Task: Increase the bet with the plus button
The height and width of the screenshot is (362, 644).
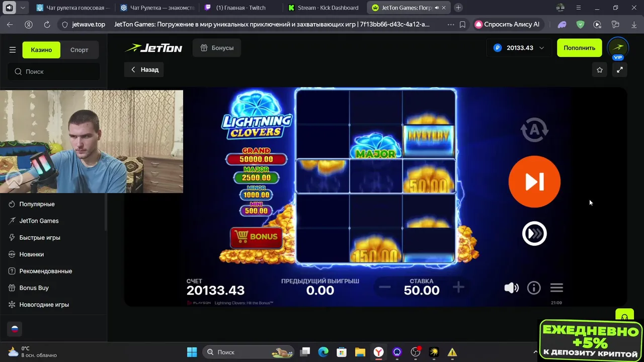Action: tap(458, 288)
